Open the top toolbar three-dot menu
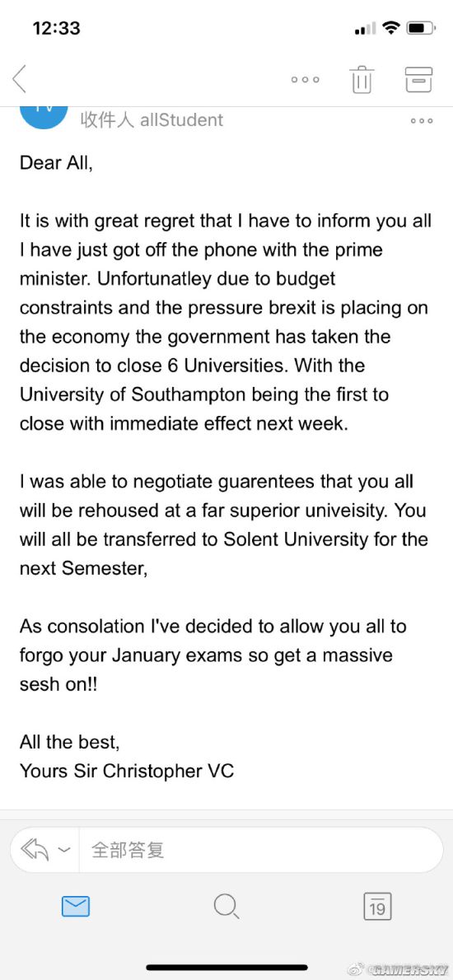This screenshot has width=453, height=980. tap(306, 80)
